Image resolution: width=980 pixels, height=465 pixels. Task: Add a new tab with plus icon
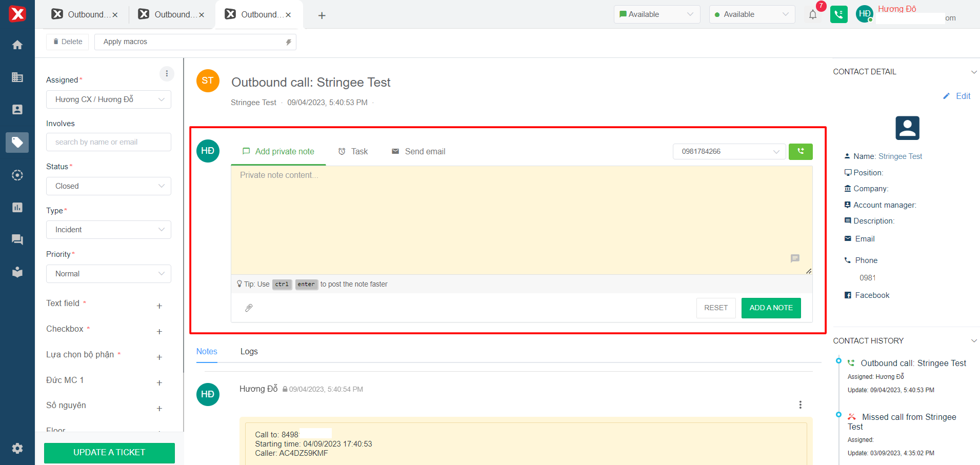pos(322,15)
